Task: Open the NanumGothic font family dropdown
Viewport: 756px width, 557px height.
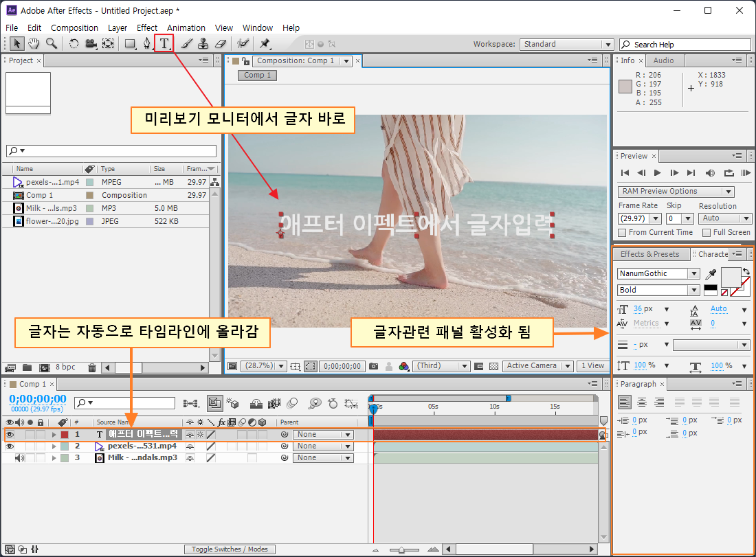Action: click(x=658, y=273)
